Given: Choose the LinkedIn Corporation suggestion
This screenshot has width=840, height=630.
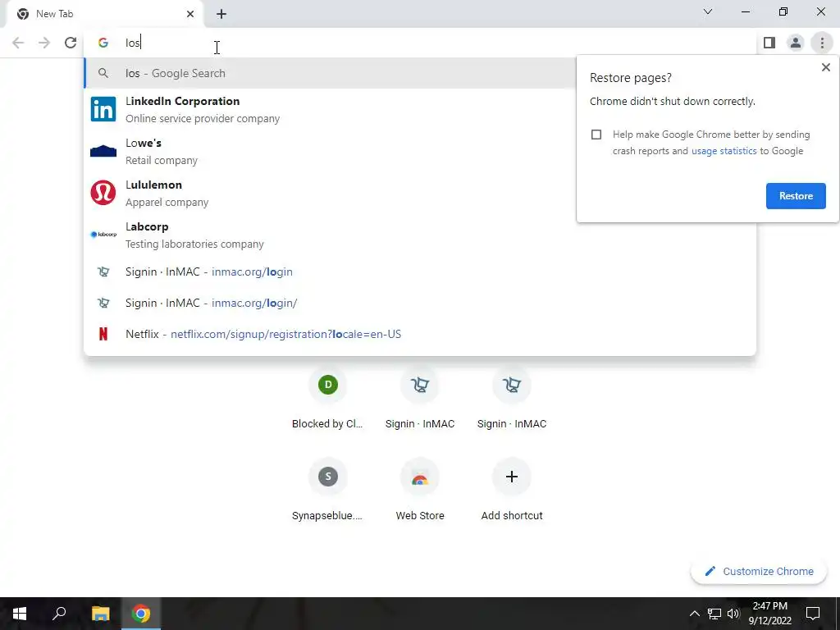Looking at the screenshot, I should [x=330, y=109].
